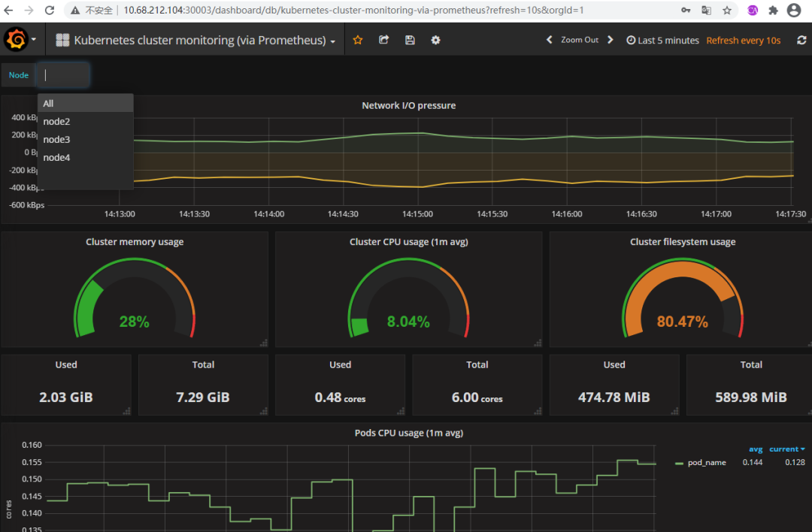Click browser back arrow

pos(9,10)
